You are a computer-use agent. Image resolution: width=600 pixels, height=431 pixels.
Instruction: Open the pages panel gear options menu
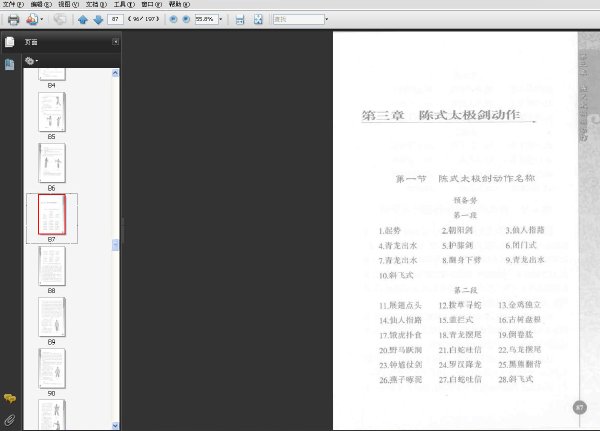31,60
